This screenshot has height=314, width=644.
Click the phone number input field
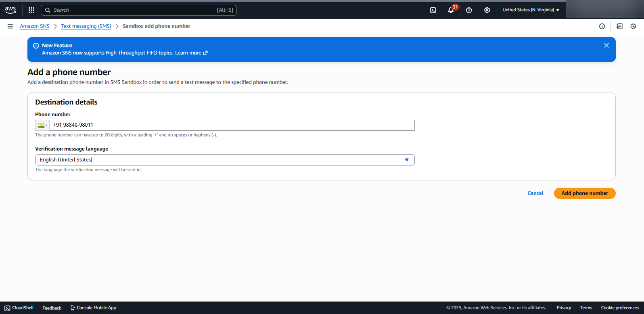(x=232, y=125)
